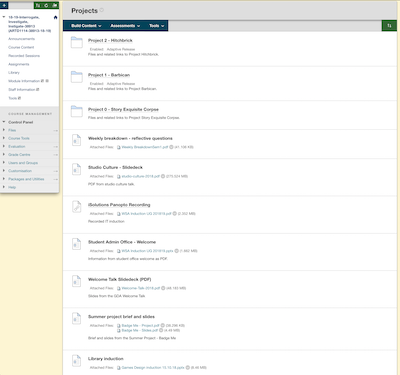Click the Weekly breakdown file icon
The image size is (400, 375).
click(76, 140)
